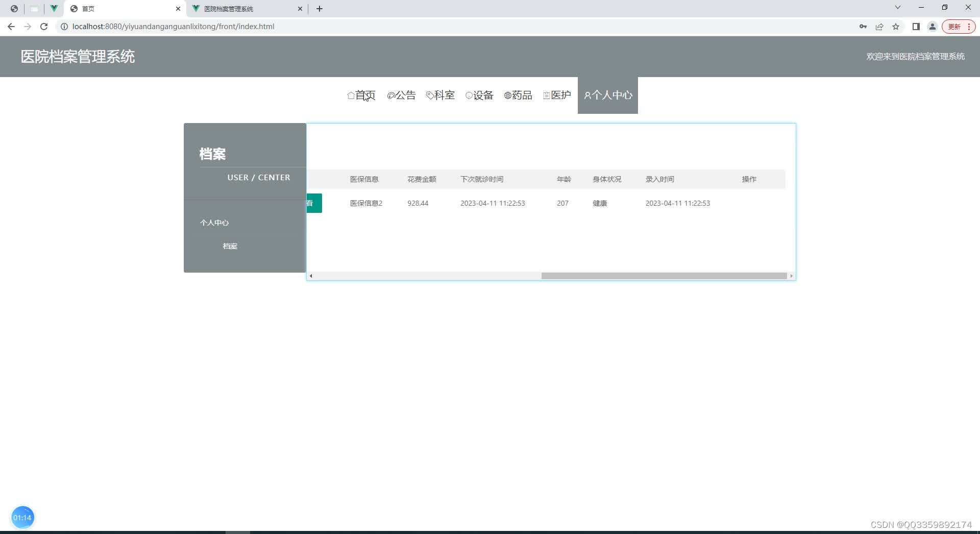980x534 pixels.
Task: Click the 录入时间 column header
Action: click(660, 179)
